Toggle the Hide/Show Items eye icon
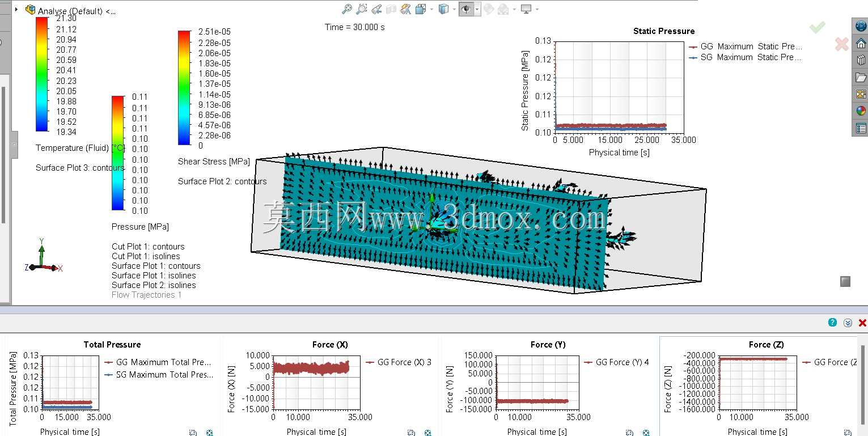This screenshot has height=436, width=868. click(x=466, y=9)
